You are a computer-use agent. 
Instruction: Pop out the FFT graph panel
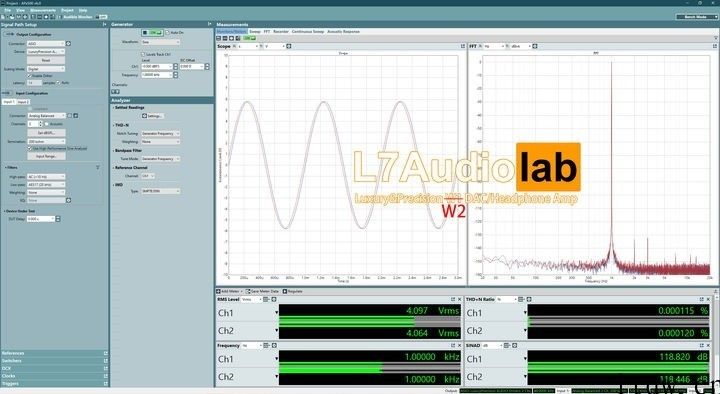(x=714, y=46)
